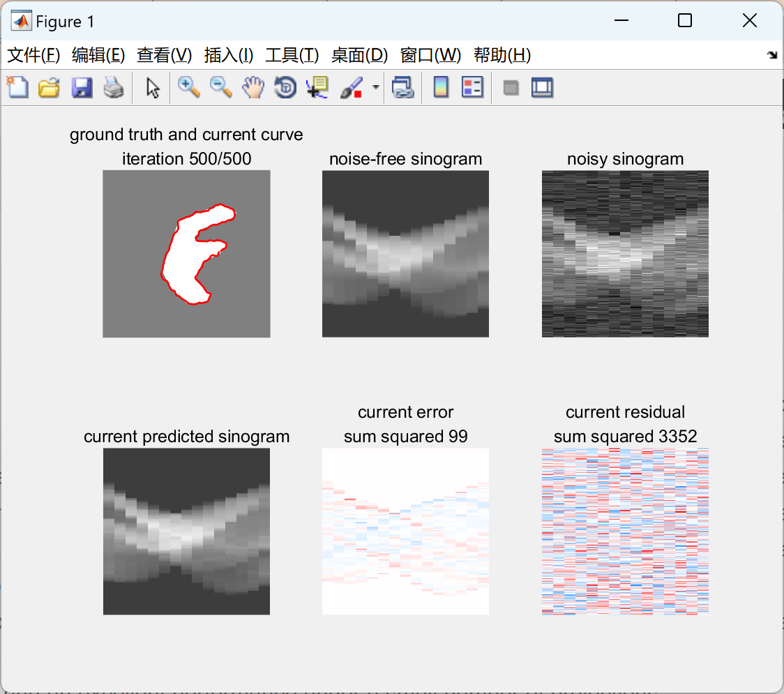Screen dimensions: 784x694
Task: Maximize the Figure 1 window
Action: pos(684,20)
